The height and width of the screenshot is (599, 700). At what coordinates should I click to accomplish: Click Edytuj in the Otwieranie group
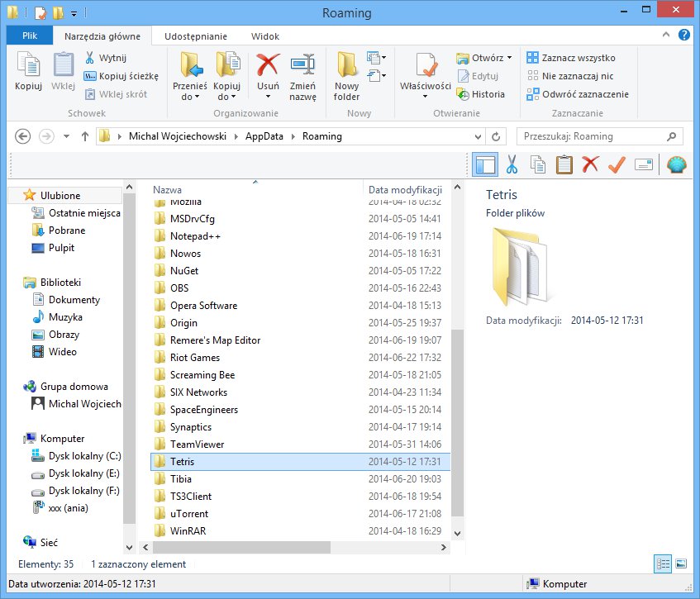click(478, 76)
